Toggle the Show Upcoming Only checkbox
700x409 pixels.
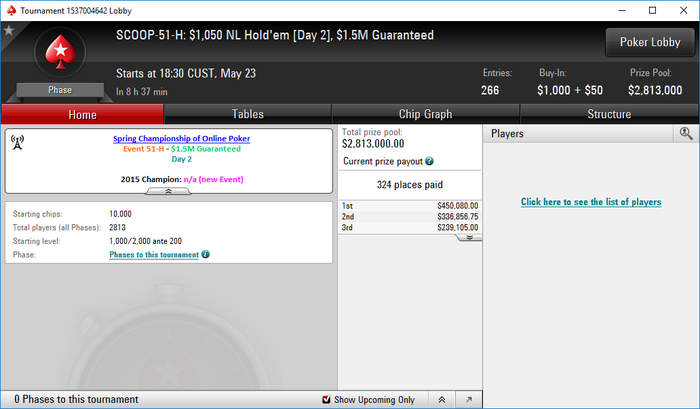[326, 399]
